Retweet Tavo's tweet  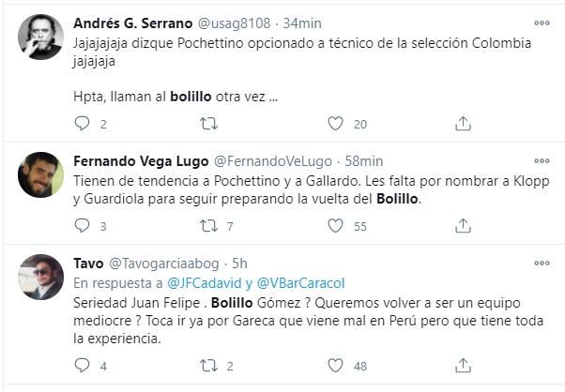click(x=210, y=365)
